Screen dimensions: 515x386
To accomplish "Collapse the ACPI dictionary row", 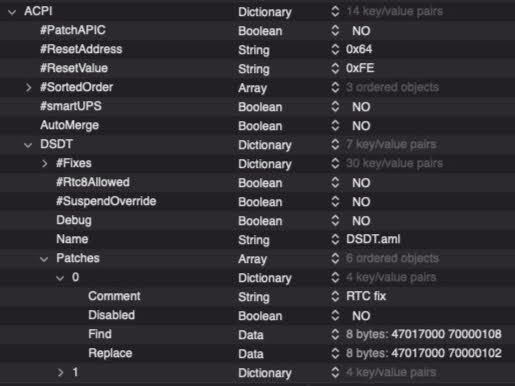I will pos(12,12).
